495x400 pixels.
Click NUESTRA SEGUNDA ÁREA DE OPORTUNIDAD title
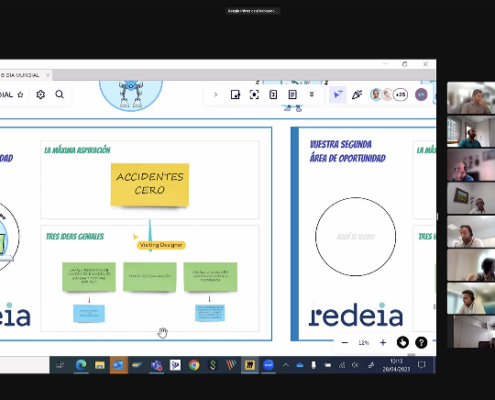click(x=348, y=151)
